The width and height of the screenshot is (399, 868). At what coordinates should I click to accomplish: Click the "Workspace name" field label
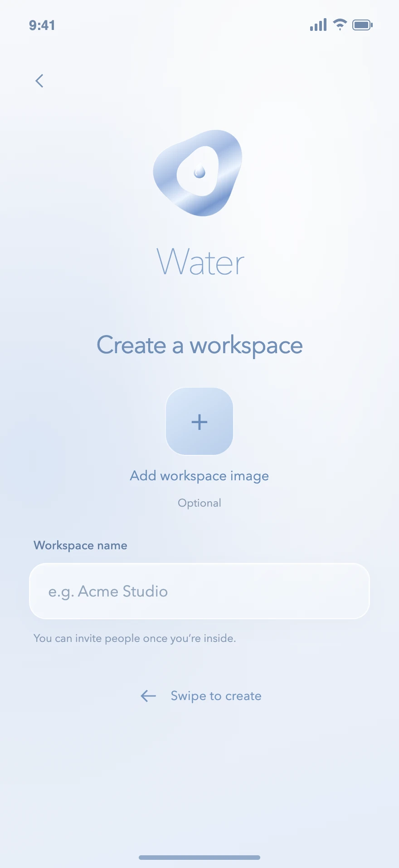[x=80, y=546]
